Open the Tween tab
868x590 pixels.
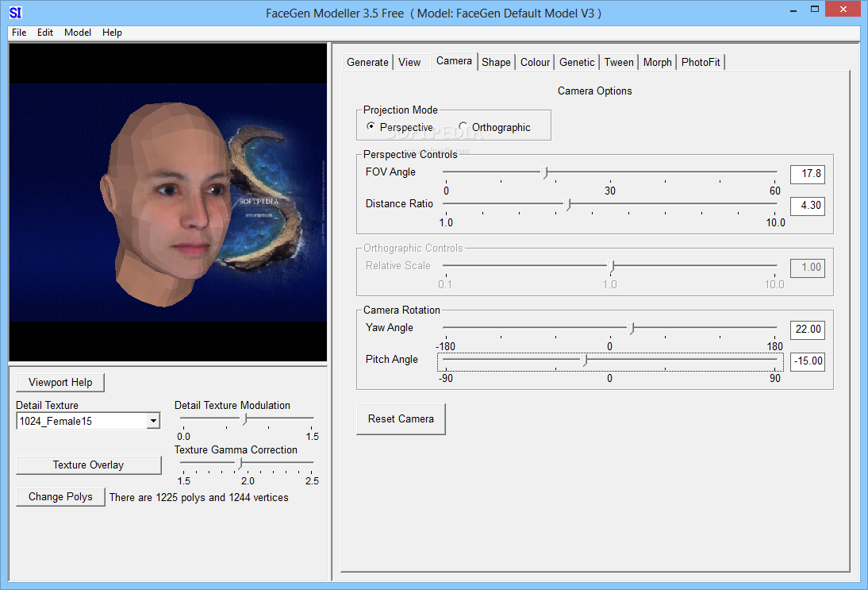click(619, 62)
